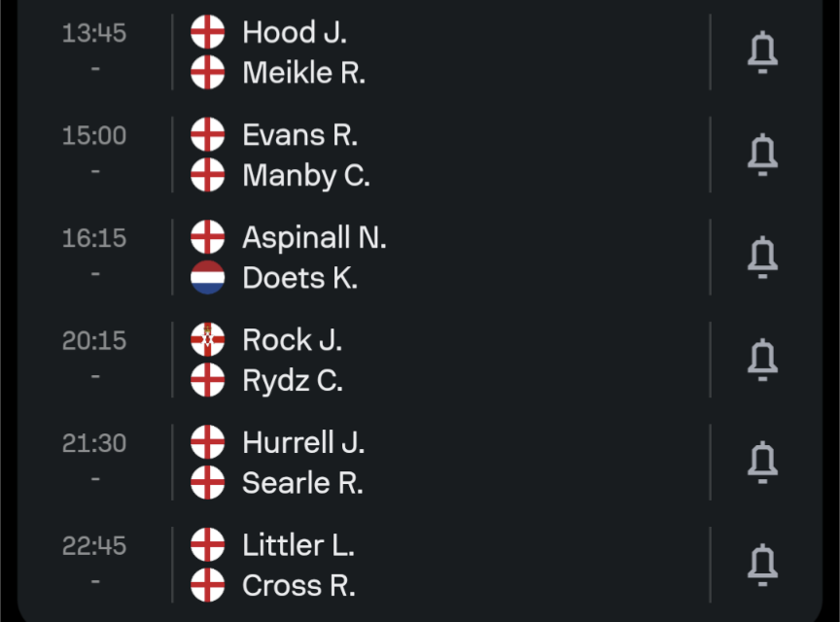This screenshot has width=840, height=622.
Task: Select Rydz C. in the match list
Action: point(293,381)
